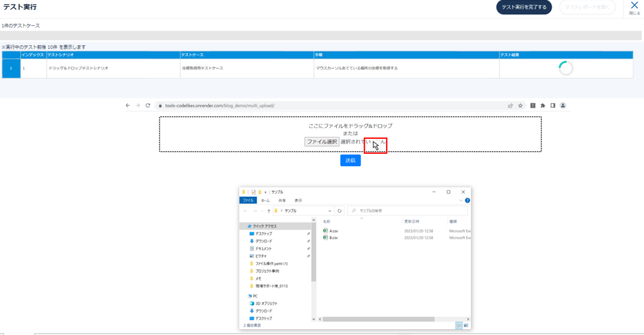644x335 pixels.
Task: Click the ファイル選択 file chooser button
Action: tap(321, 142)
